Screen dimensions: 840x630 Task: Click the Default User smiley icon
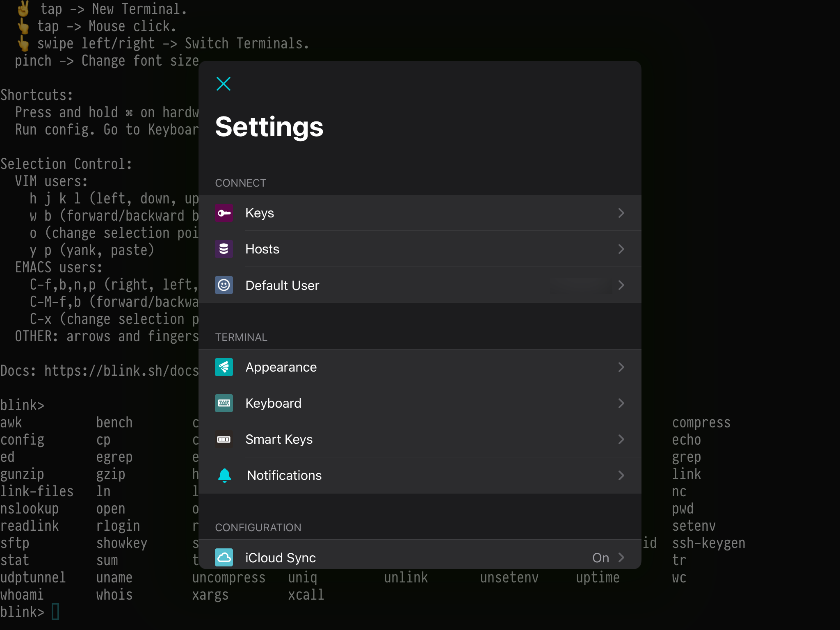click(x=224, y=285)
